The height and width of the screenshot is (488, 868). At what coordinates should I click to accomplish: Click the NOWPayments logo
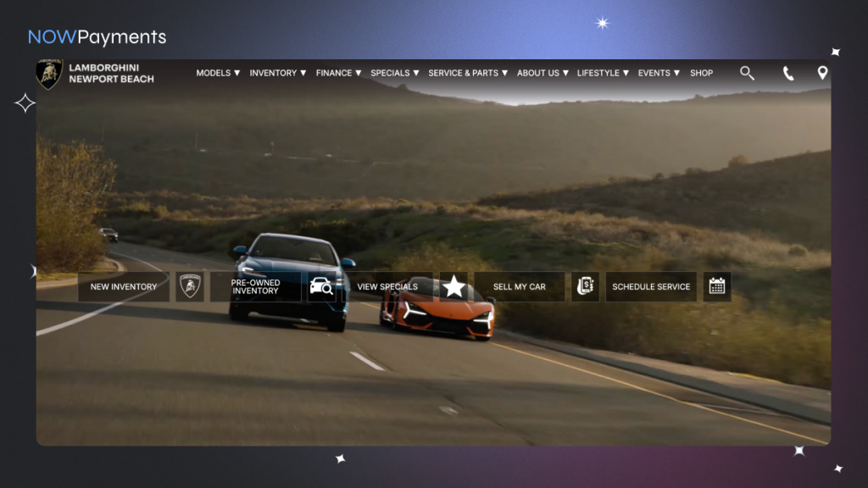point(97,37)
